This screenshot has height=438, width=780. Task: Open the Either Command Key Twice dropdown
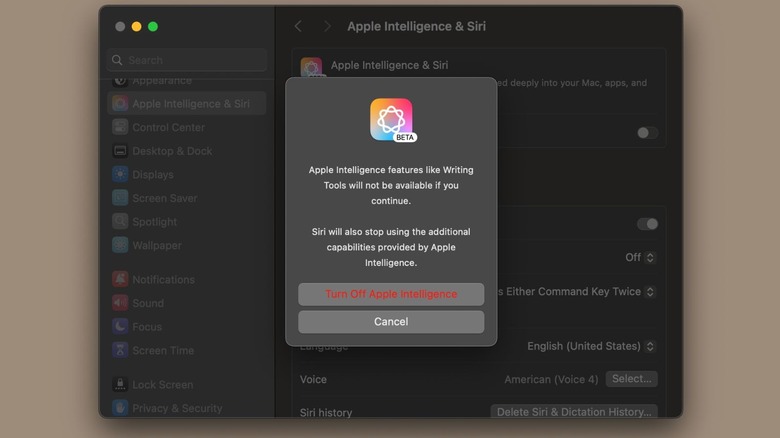[577, 292]
